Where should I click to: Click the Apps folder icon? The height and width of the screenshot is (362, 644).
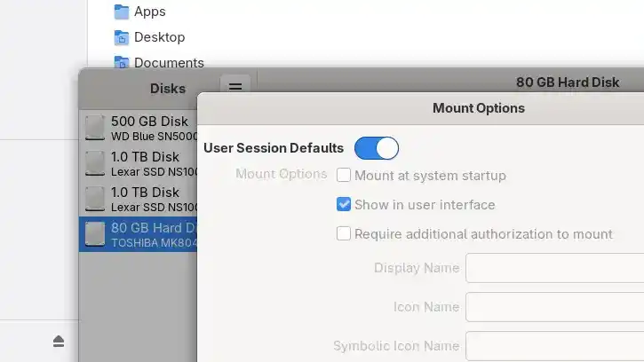tap(122, 12)
